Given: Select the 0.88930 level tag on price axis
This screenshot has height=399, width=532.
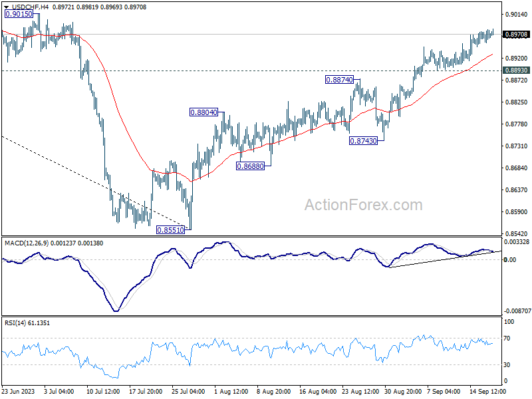Looking at the screenshot, I should click(x=517, y=70).
